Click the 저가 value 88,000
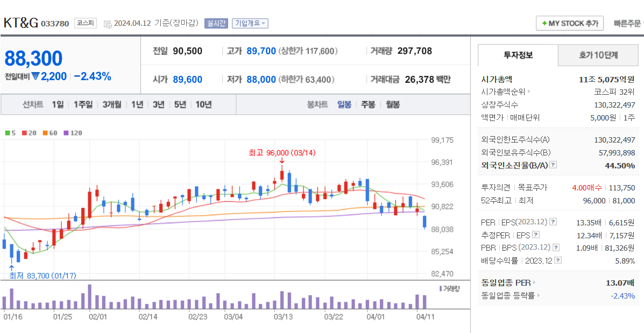The height and width of the screenshot is (333, 644). (261, 80)
